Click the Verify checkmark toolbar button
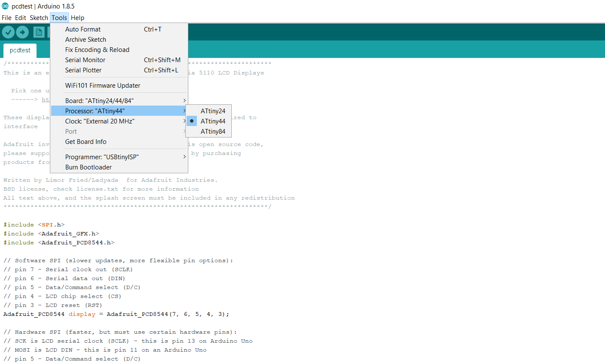Screen dimensions: 605x364 [x=9, y=32]
